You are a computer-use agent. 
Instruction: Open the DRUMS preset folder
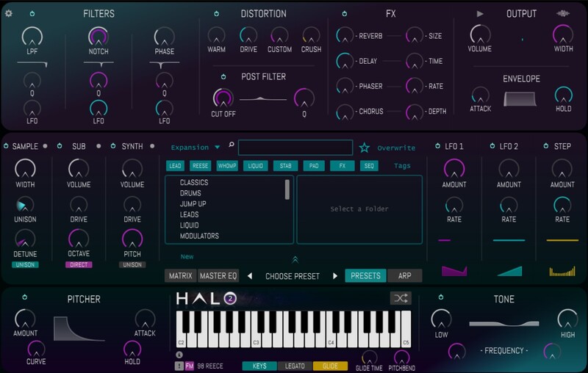[190, 193]
